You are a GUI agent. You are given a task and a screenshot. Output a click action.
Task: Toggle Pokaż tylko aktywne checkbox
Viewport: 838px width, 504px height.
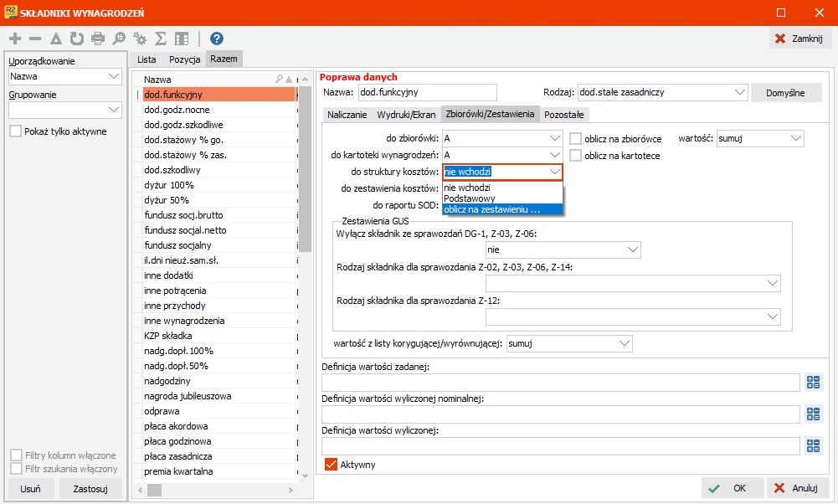click(x=16, y=131)
